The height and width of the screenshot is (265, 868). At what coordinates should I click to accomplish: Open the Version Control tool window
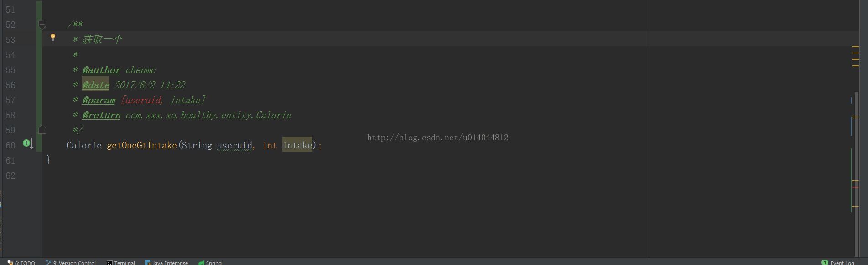[x=71, y=262]
